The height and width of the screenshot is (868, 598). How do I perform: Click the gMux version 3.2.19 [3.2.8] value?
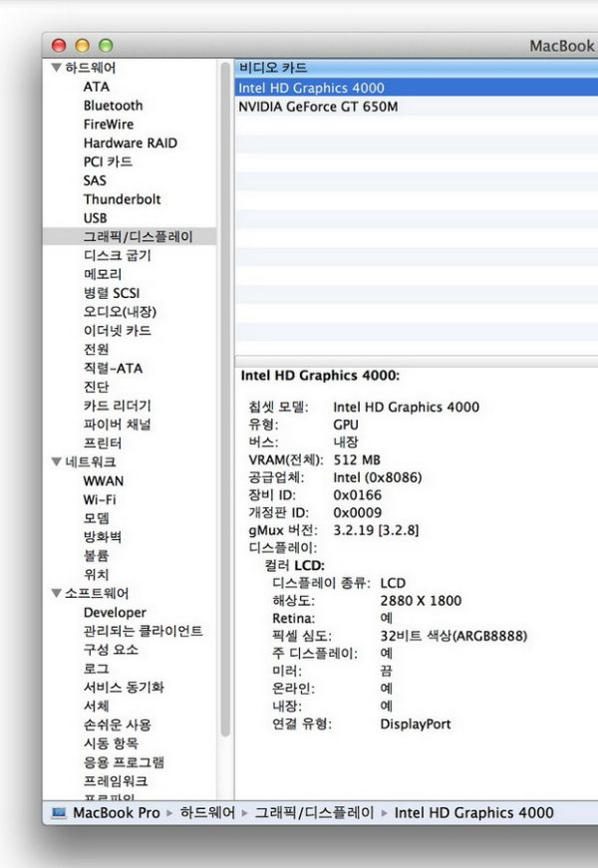coord(376,530)
